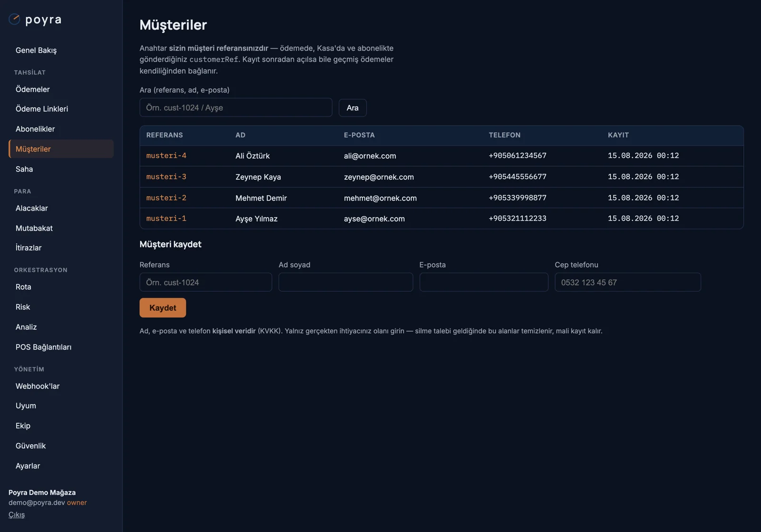Click email mehmet@ornek.com
The width and height of the screenshot is (761, 532).
tap(380, 198)
